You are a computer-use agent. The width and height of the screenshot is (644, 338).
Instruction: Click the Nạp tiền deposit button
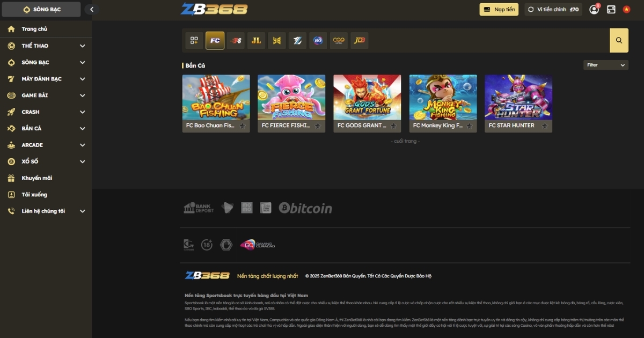click(499, 9)
